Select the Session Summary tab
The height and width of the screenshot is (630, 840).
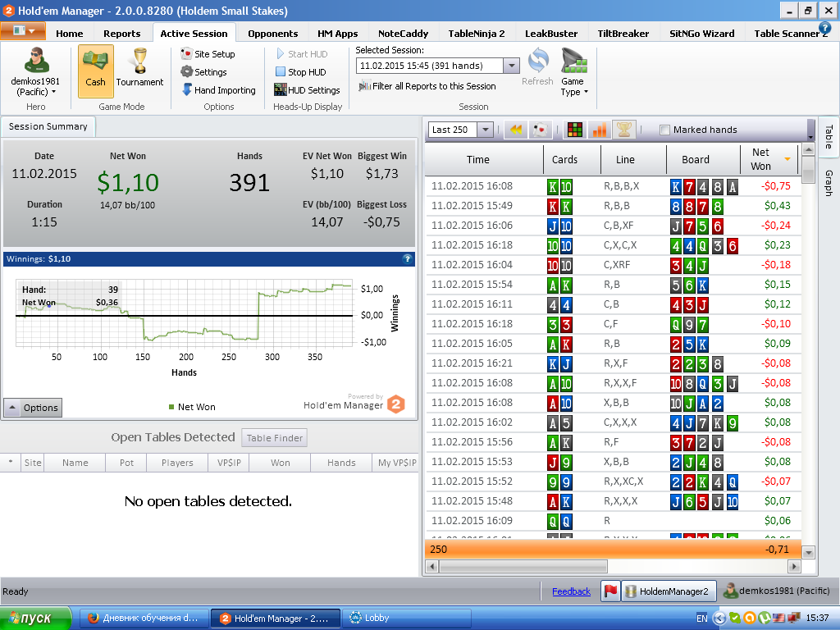[x=48, y=126]
